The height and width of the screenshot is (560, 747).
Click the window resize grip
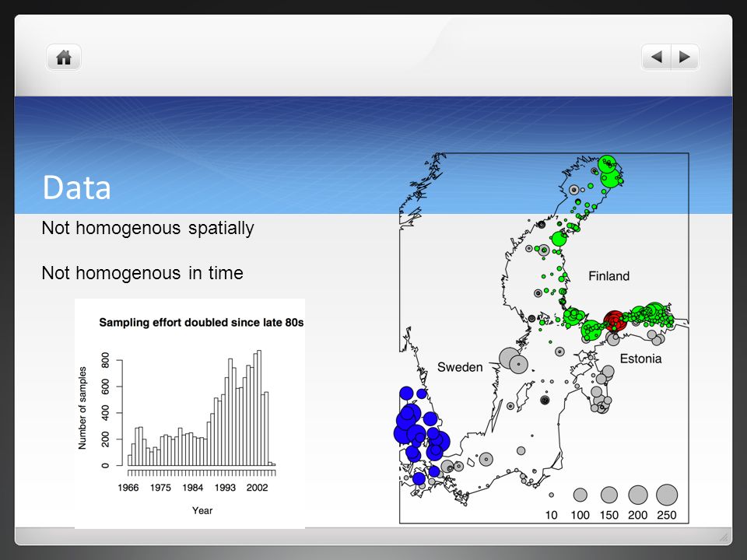(x=724, y=537)
